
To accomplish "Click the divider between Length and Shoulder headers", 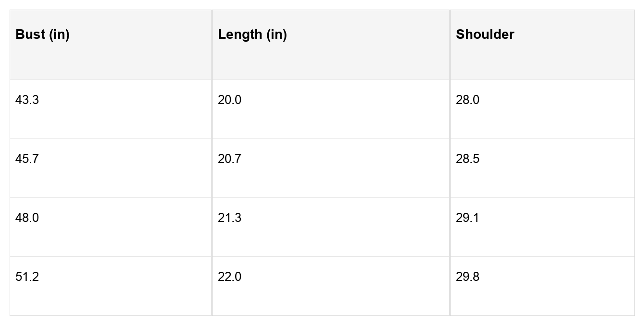I will (x=450, y=45).
